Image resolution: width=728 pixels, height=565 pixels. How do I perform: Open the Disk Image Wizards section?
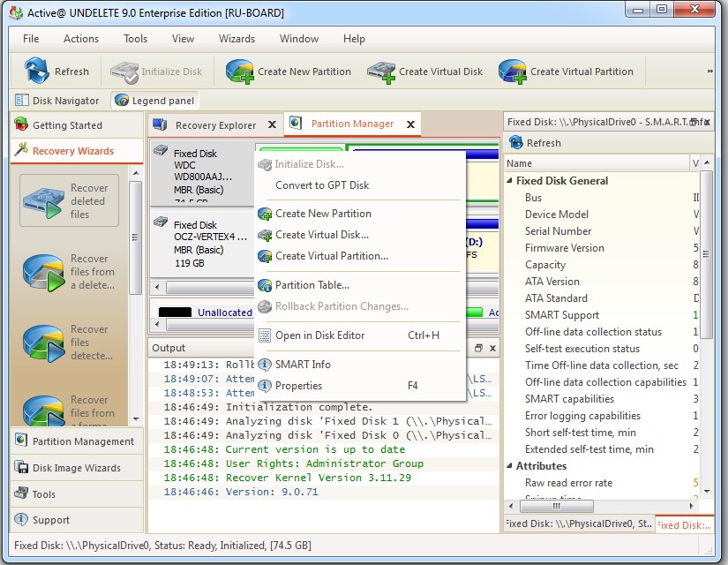pyautogui.click(x=76, y=467)
